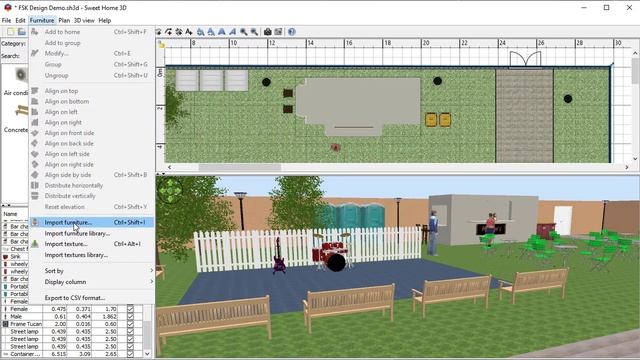The image size is (640, 360).
Task: Open Help via the question mark icon
Action: [291, 32]
